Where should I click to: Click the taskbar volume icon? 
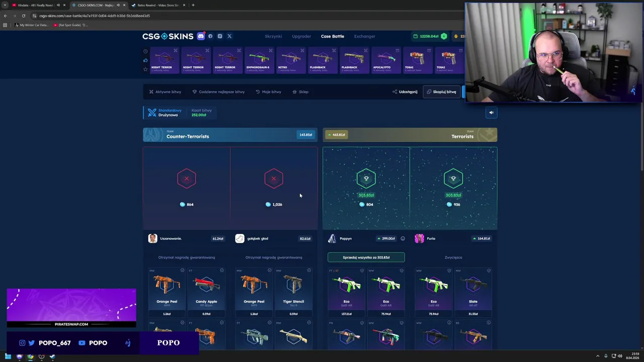coord(620,356)
